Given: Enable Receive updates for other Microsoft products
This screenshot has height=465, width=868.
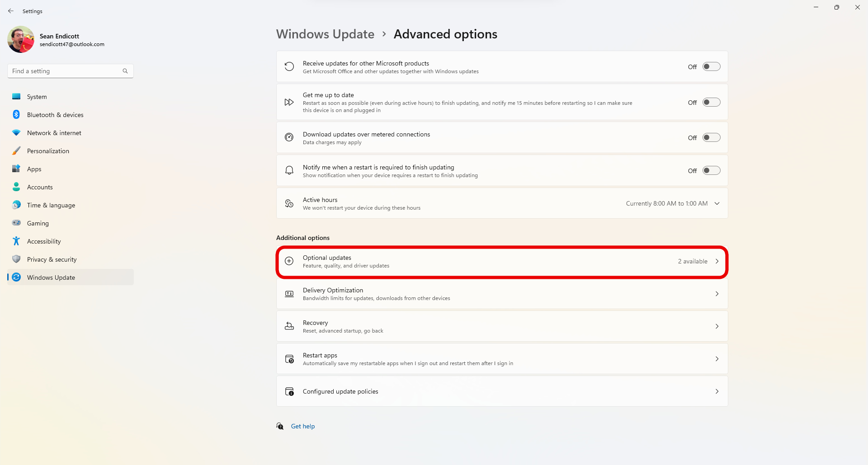Looking at the screenshot, I should (x=711, y=67).
